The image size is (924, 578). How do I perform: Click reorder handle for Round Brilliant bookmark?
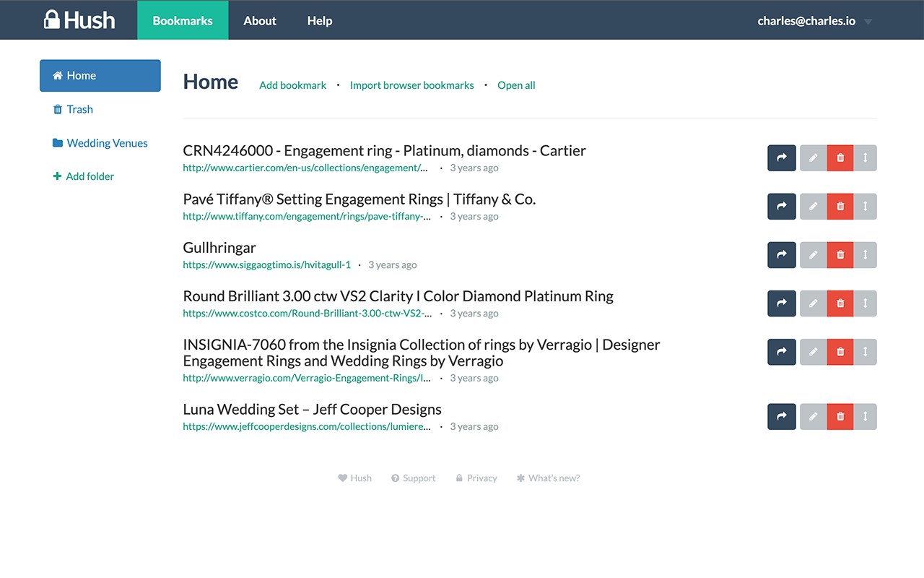click(865, 303)
